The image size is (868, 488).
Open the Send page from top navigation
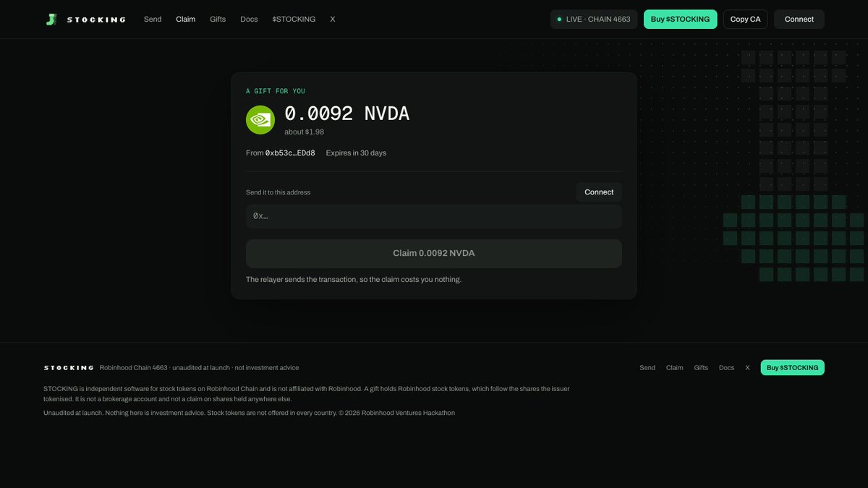tap(153, 20)
